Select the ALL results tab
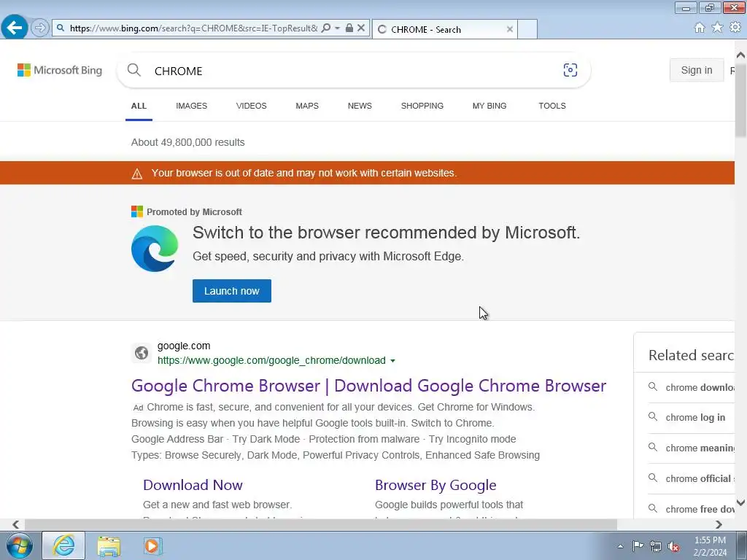This screenshot has width=747, height=560. pos(139,106)
